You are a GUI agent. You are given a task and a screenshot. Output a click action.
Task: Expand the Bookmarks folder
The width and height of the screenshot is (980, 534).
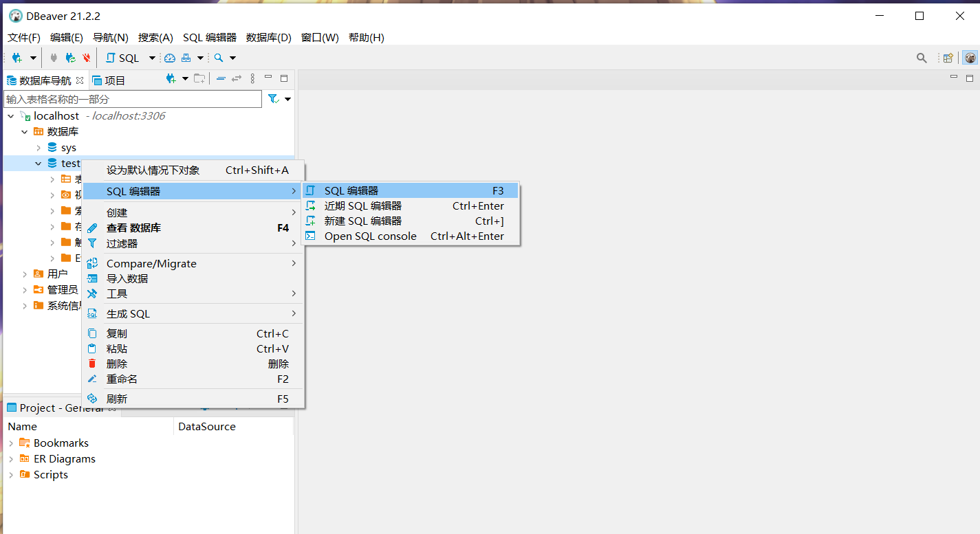point(11,443)
